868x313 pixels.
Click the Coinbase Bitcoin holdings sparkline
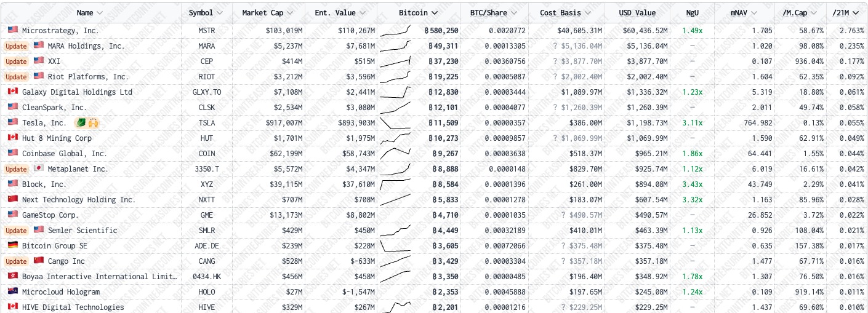pyautogui.click(x=395, y=153)
